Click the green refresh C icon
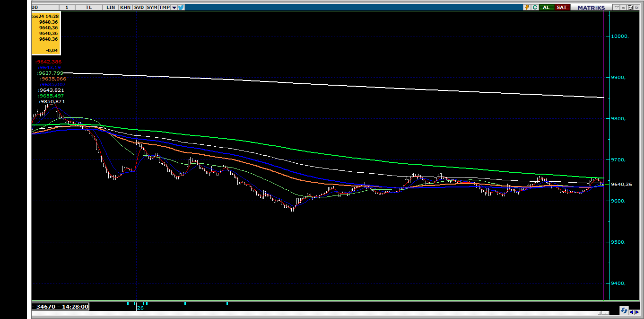The width and height of the screenshot is (644, 319). 535,7
